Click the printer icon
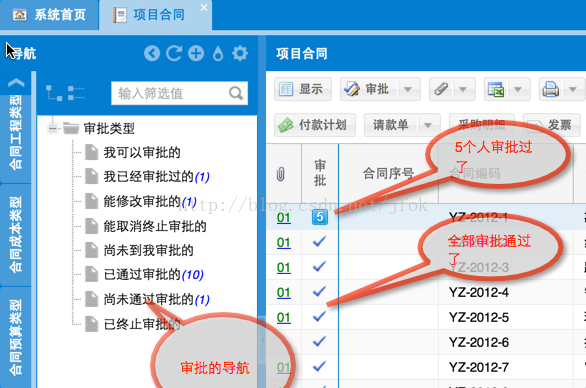Viewport: 586px width, 388px height. point(551,89)
